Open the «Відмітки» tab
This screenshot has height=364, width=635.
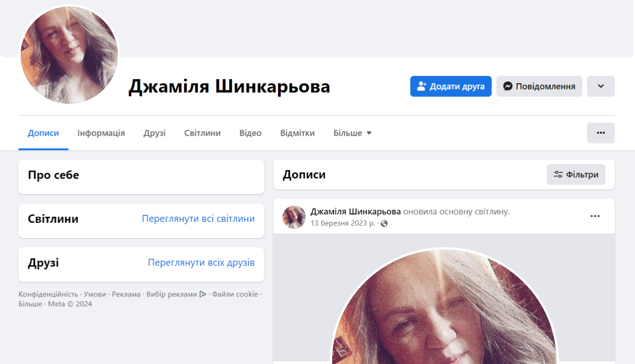(297, 133)
